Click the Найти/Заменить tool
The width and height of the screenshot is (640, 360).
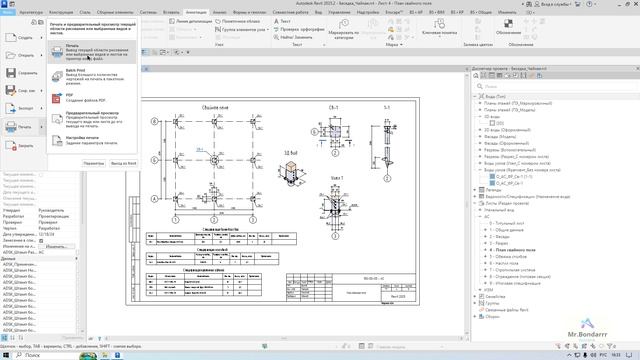293,37
